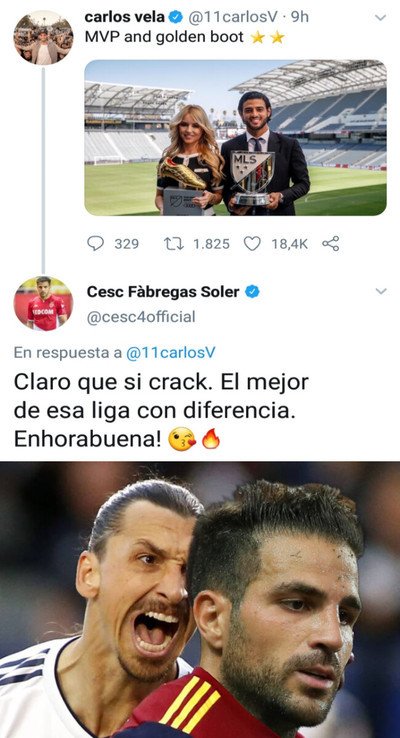Open Cesc Fàbregas tweet options chevron
This screenshot has height=738, width=400.
[381, 291]
